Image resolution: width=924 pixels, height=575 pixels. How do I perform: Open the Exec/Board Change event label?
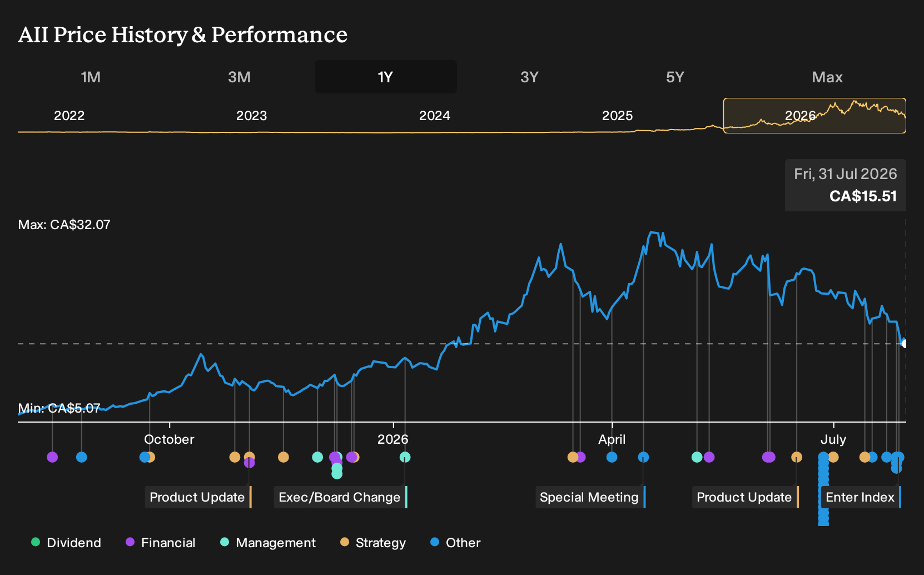pos(341,497)
